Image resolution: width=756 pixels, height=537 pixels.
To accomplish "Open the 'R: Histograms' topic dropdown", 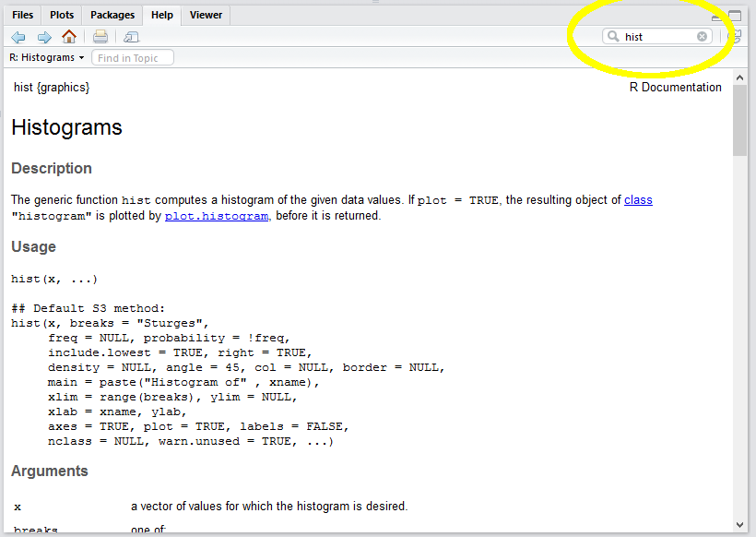I will [46, 57].
